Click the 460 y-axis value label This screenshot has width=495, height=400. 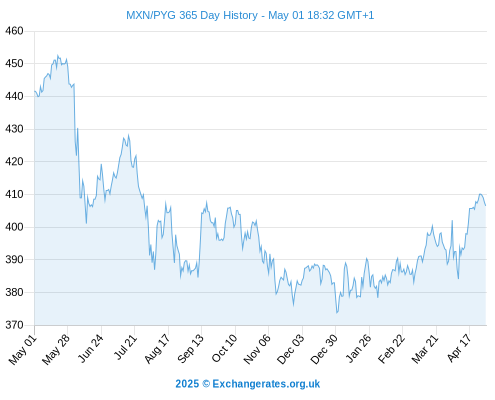[14, 31]
